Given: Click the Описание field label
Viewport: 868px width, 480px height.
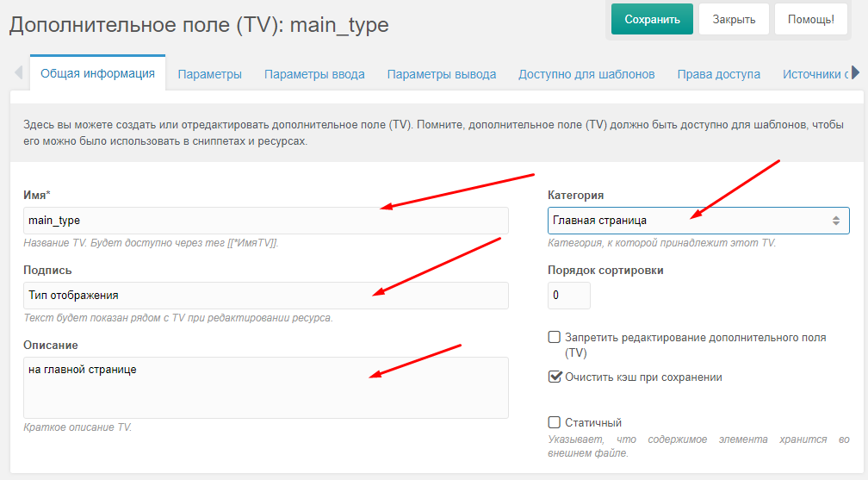Looking at the screenshot, I should [x=50, y=346].
